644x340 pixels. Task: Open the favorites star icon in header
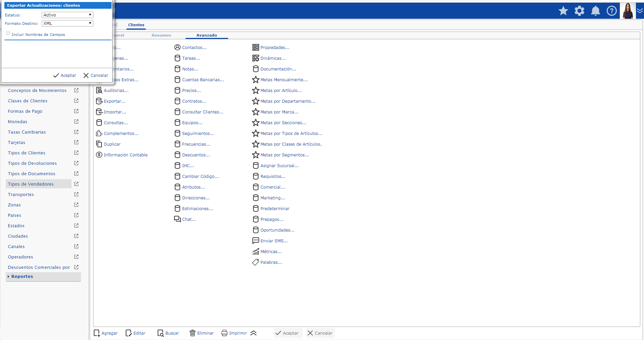click(563, 11)
